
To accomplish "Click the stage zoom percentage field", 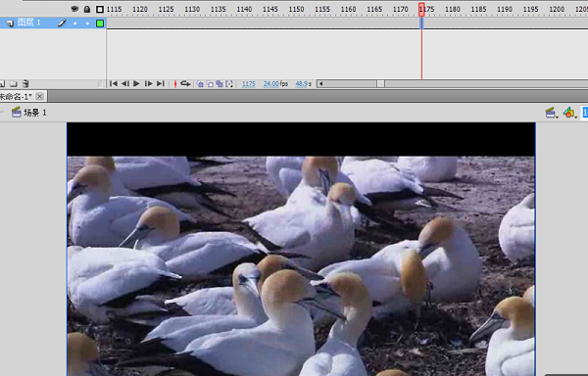I will 585,113.
